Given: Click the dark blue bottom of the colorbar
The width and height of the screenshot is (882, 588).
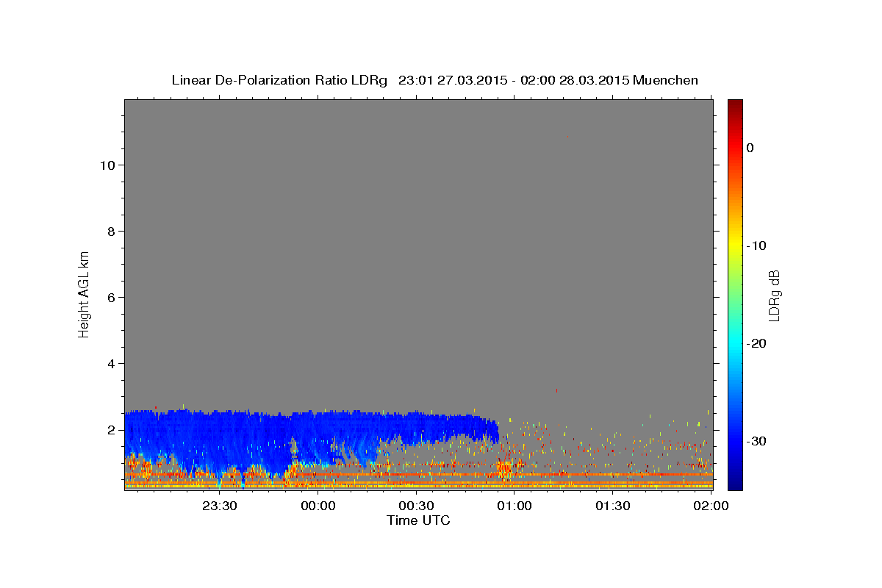Looking at the screenshot, I should pyautogui.click(x=735, y=481).
